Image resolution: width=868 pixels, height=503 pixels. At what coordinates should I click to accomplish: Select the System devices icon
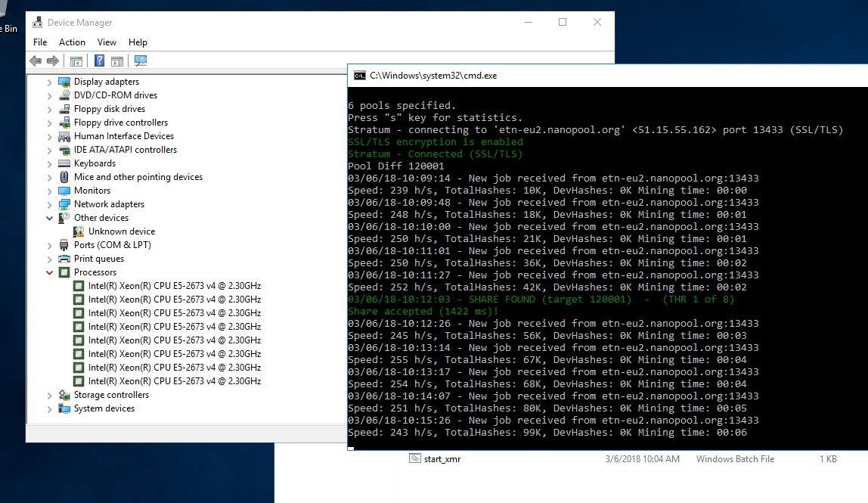64,408
